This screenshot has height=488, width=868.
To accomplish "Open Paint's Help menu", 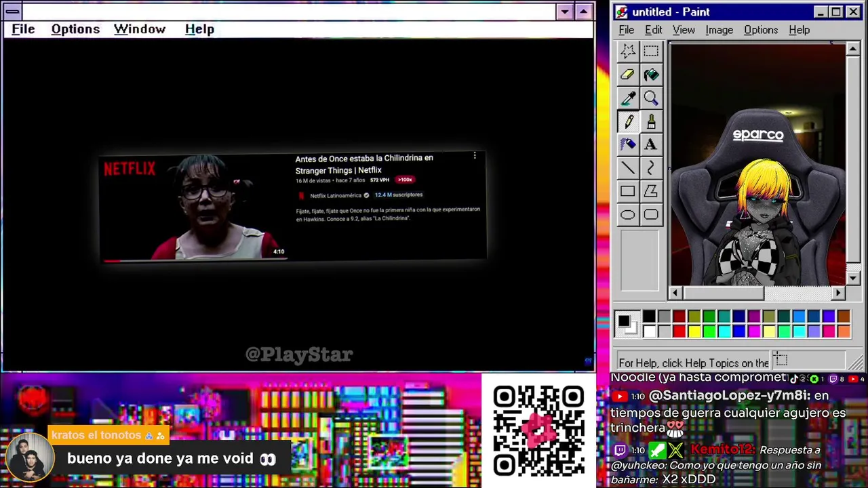I will click(800, 30).
